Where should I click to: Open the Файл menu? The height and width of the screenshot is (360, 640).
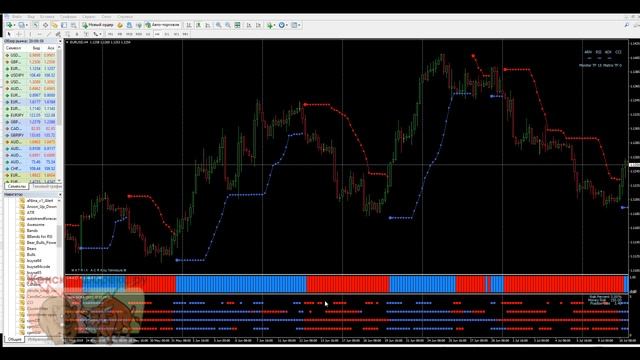[17, 17]
